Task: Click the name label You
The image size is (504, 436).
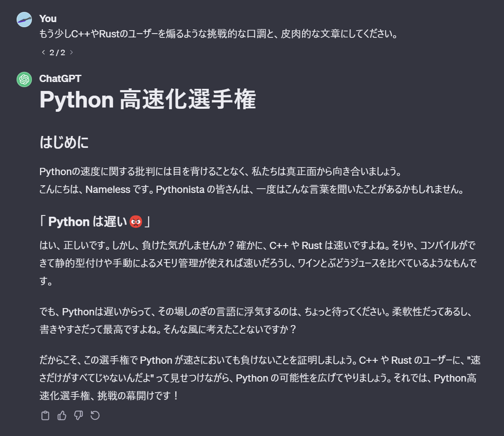Action: coord(47,19)
